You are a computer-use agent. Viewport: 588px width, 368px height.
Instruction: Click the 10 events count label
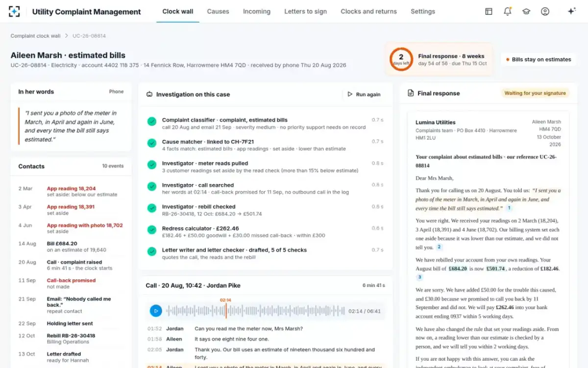click(x=113, y=166)
